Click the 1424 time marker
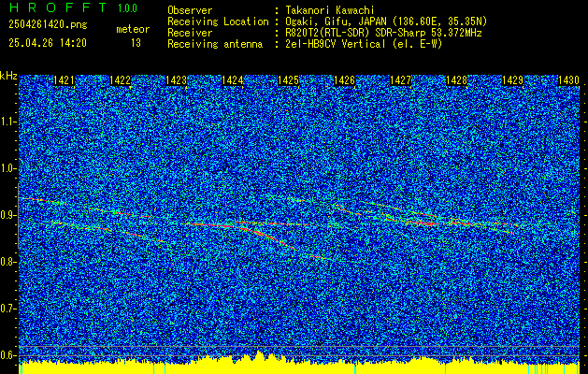588x374 pixels. 232,80
